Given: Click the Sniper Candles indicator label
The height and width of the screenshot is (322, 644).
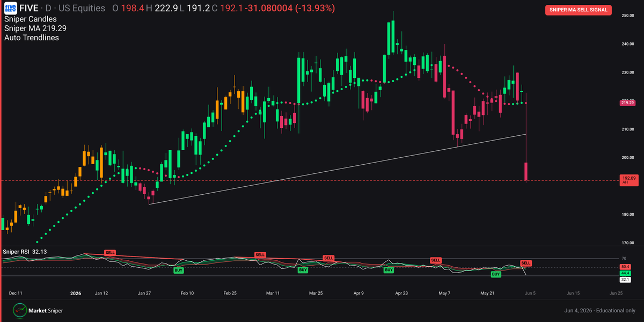Looking at the screenshot, I should (x=30, y=19).
